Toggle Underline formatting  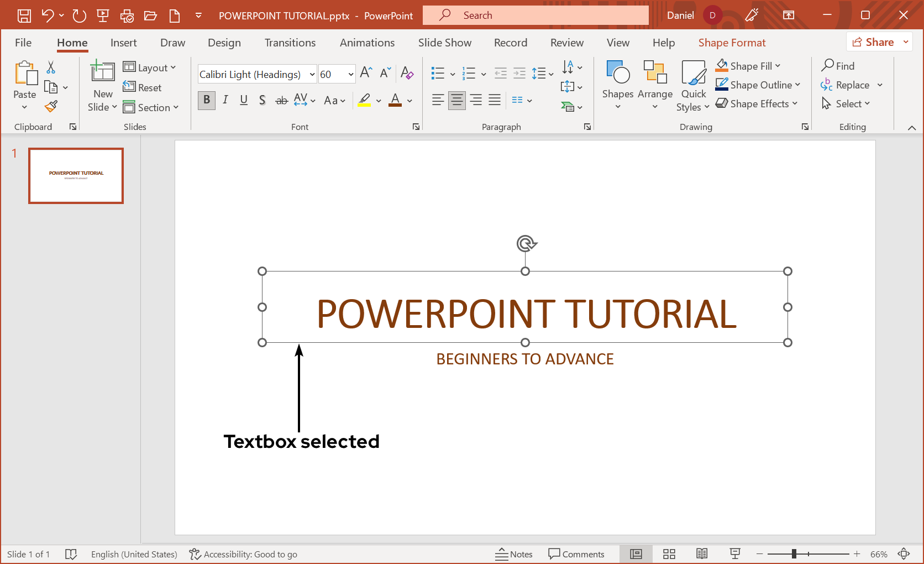(244, 100)
